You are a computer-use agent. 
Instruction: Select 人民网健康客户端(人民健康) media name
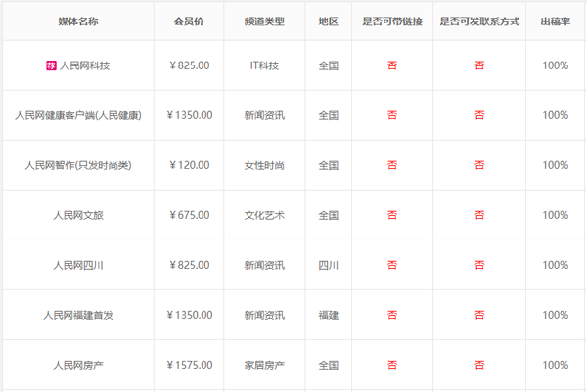coord(77,115)
